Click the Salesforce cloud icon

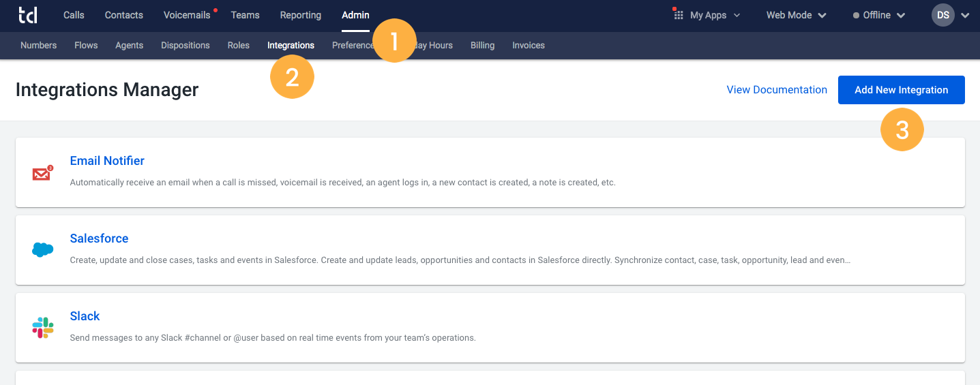pyautogui.click(x=42, y=250)
